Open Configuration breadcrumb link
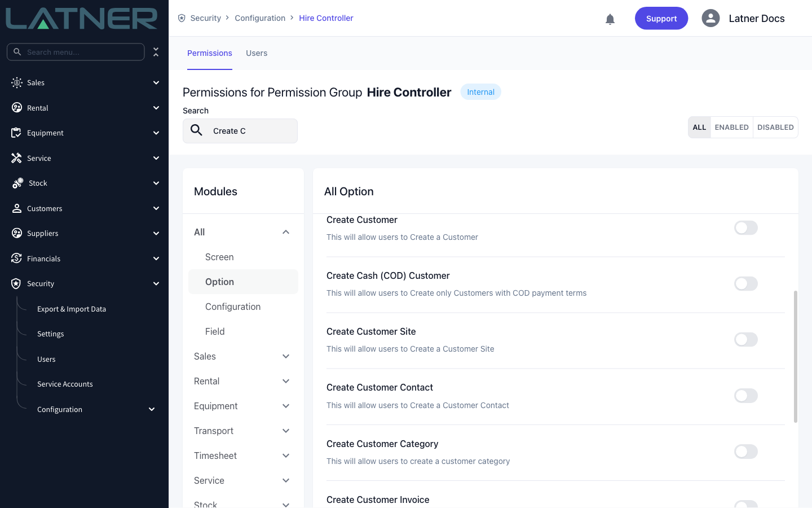 tap(260, 18)
